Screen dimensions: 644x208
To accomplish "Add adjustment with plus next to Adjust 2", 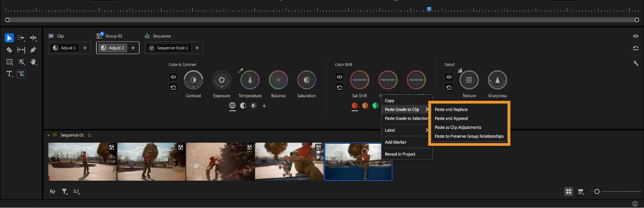I will click(x=134, y=48).
